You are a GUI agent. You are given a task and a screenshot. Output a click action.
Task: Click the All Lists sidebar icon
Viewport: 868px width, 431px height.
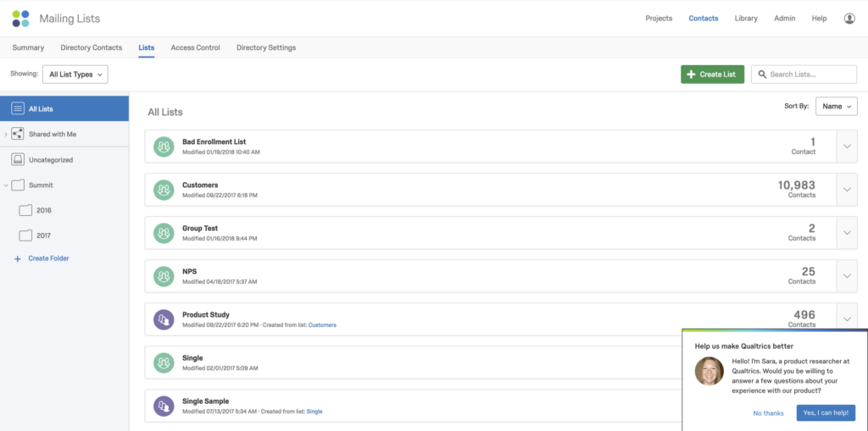coord(18,108)
